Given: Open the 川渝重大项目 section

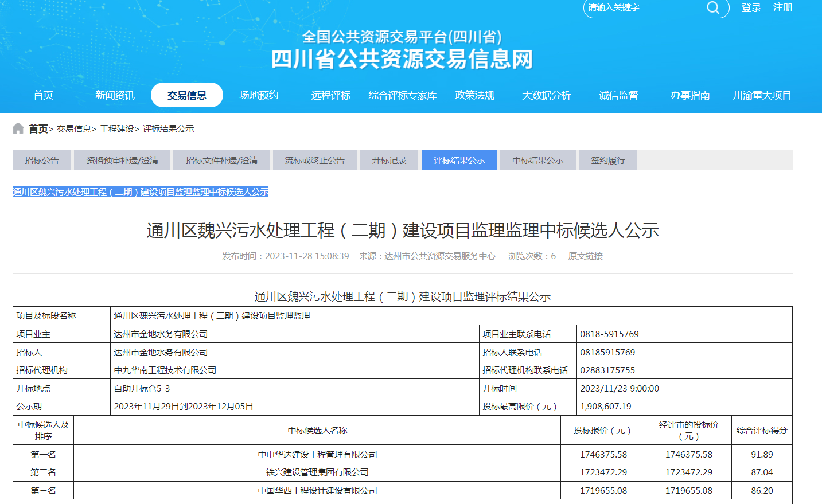Looking at the screenshot, I should tap(762, 95).
